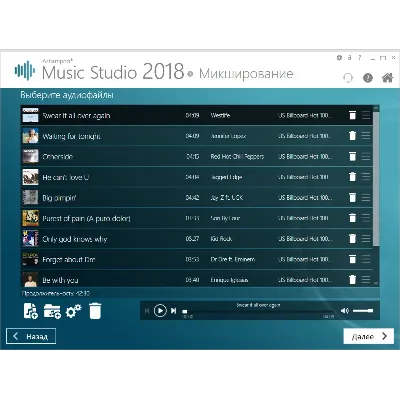Grab reorder handle of Waiting for Tonight

(x=366, y=136)
